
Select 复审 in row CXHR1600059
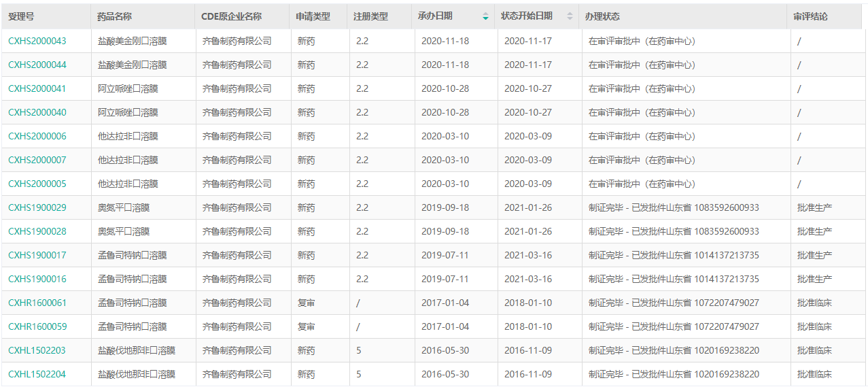point(306,326)
